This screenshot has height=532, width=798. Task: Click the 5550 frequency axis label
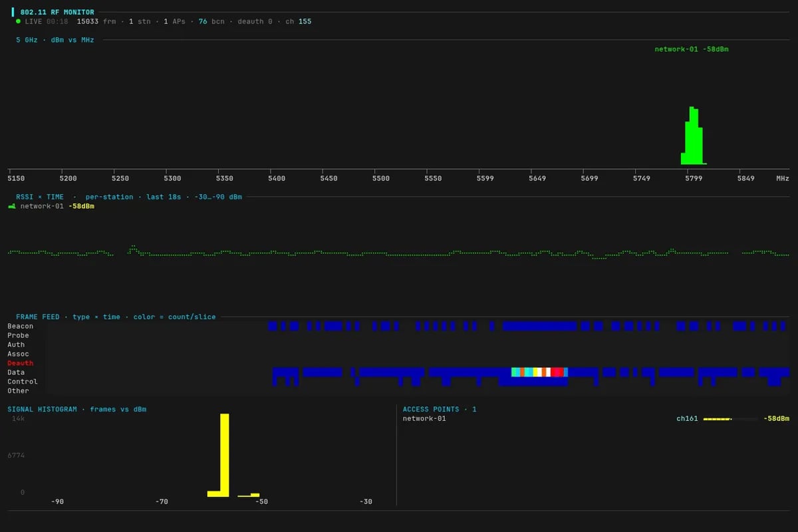pyautogui.click(x=433, y=178)
